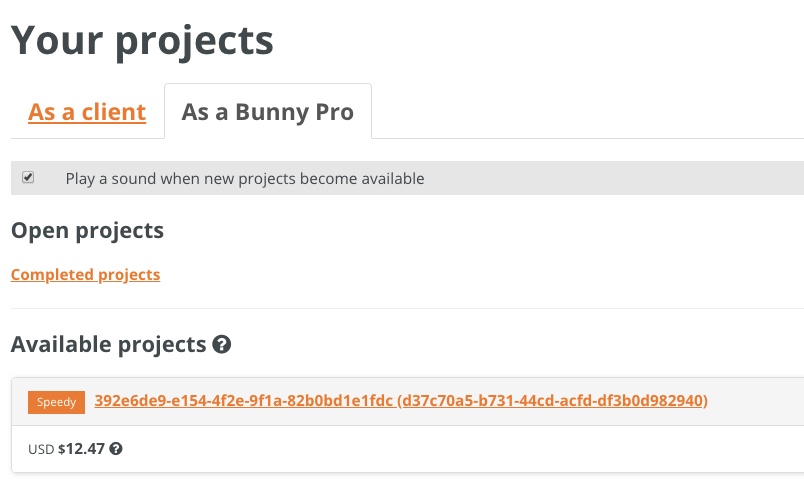The width and height of the screenshot is (804, 502).
Task: Click the bold $12.47 amount
Action: pos(81,450)
